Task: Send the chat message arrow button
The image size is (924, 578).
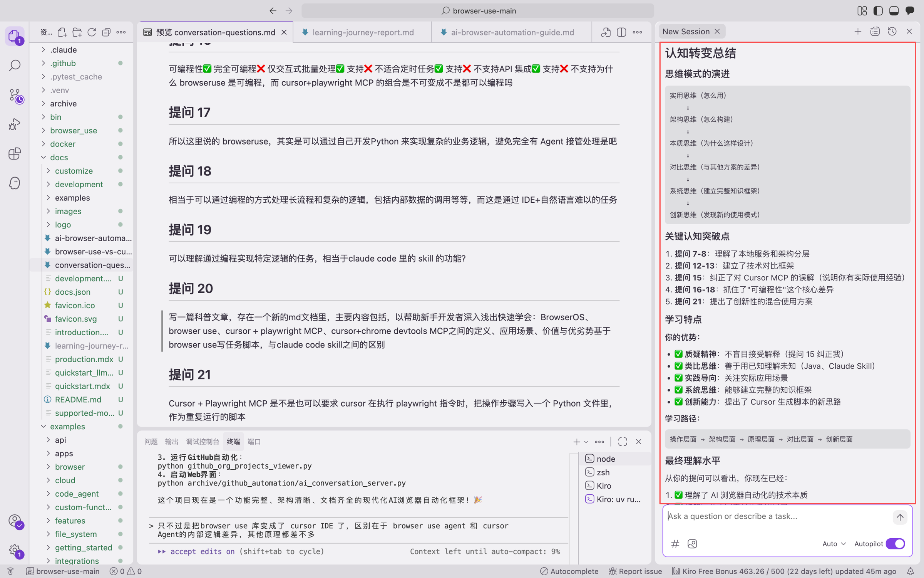Action: [x=900, y=517]
